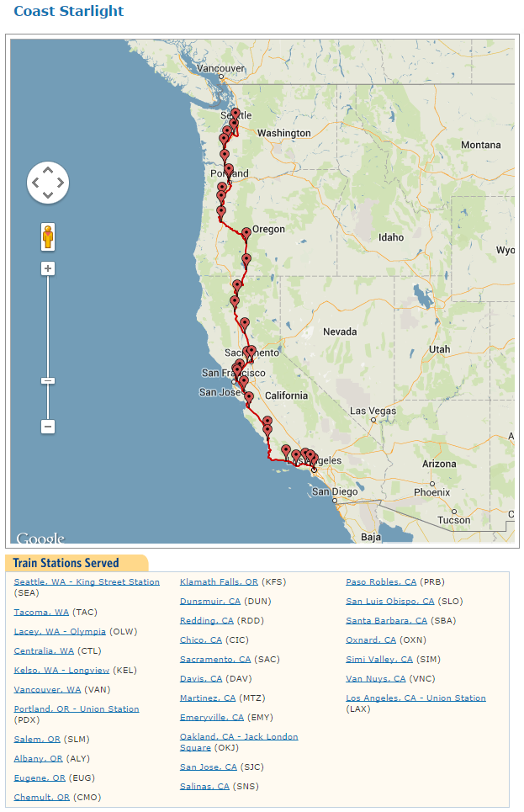Open the Klamath Falls, OR link

coord(219,582)
